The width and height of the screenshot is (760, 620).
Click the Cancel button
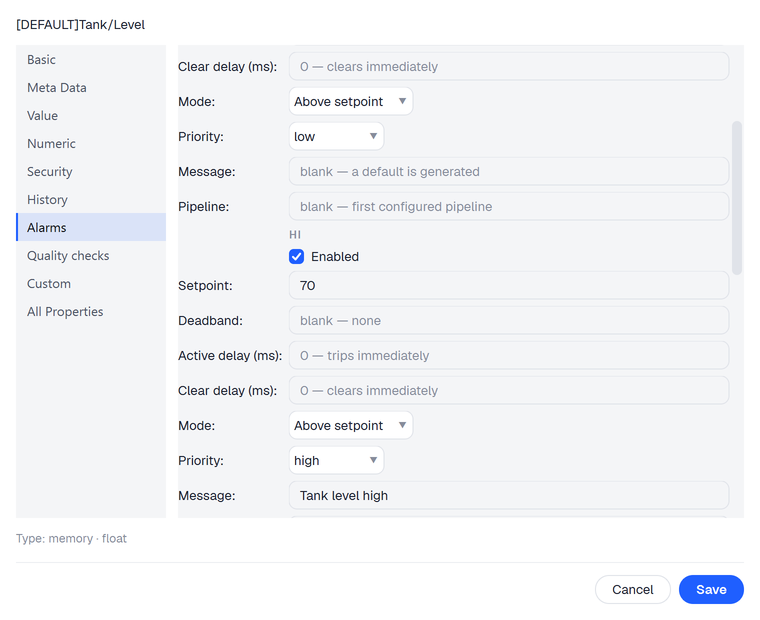tap(633, 589)
